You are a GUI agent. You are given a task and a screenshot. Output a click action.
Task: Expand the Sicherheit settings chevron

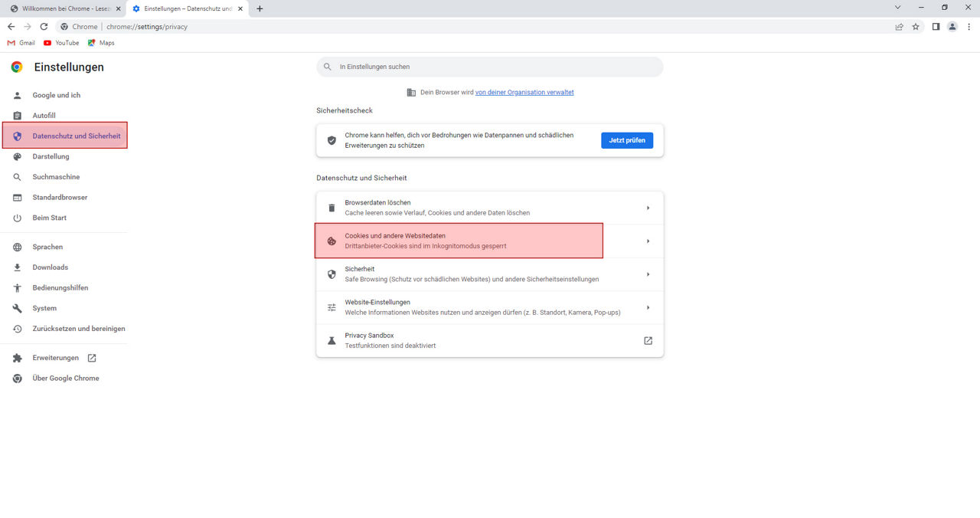tap(648, 274)
